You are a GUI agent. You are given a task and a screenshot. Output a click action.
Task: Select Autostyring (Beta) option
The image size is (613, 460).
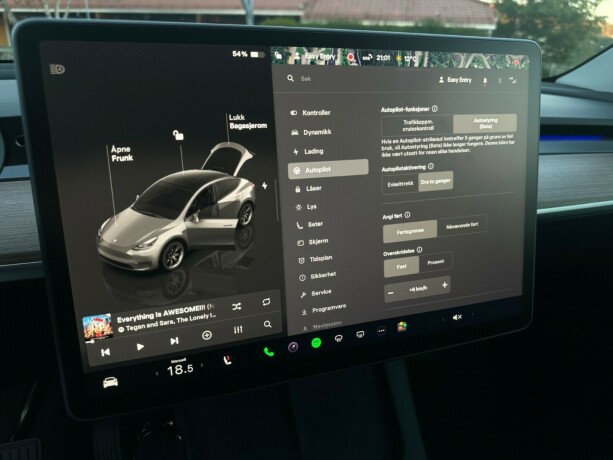point(485,124)
